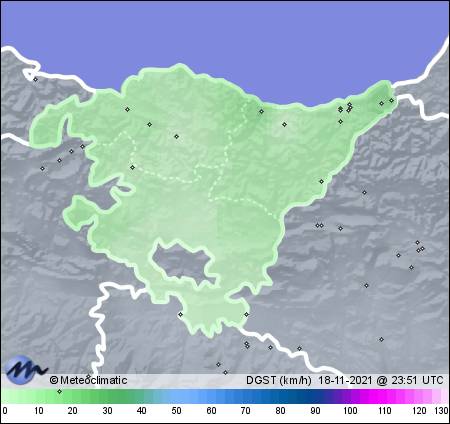Select the northwestern coastal station marker outside the green region
450x424 pixels.
(x=36, y=79)
